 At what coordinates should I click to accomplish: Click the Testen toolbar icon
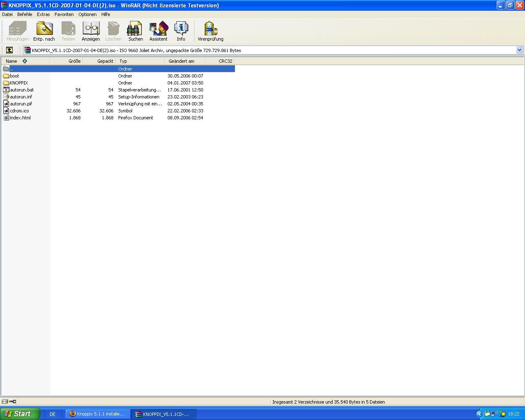click(x=68, y=31)
